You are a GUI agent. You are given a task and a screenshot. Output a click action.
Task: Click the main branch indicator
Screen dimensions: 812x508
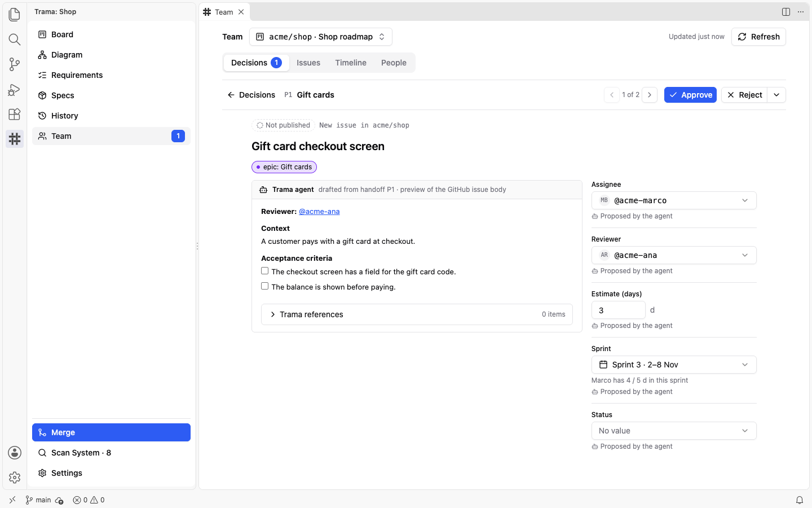click(x=38, y=500)
